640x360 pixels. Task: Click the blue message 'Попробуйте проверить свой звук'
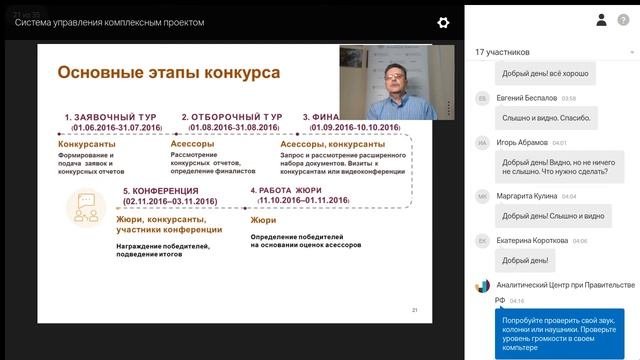click(560, 334)
